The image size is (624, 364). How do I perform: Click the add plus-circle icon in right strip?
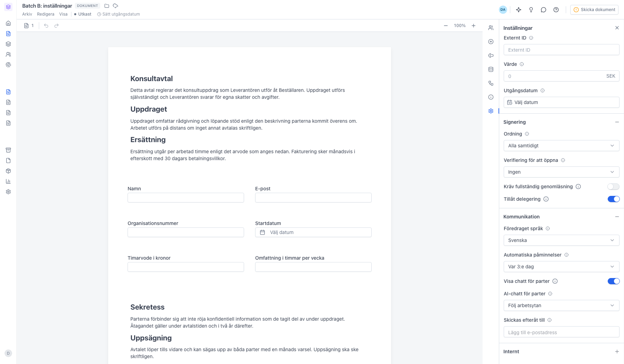[491, 42]
